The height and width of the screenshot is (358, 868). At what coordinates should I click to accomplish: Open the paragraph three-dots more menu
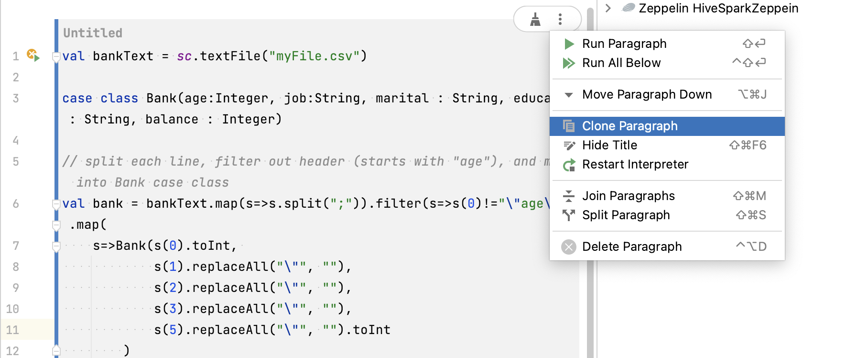click(x=560, y=19)
